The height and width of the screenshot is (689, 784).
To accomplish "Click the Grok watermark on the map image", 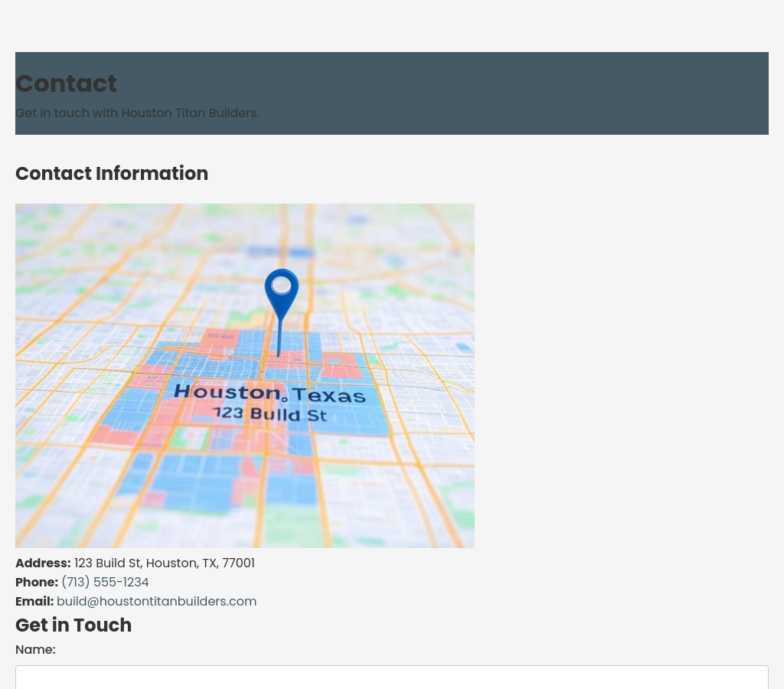I will (x=455, y=537).
